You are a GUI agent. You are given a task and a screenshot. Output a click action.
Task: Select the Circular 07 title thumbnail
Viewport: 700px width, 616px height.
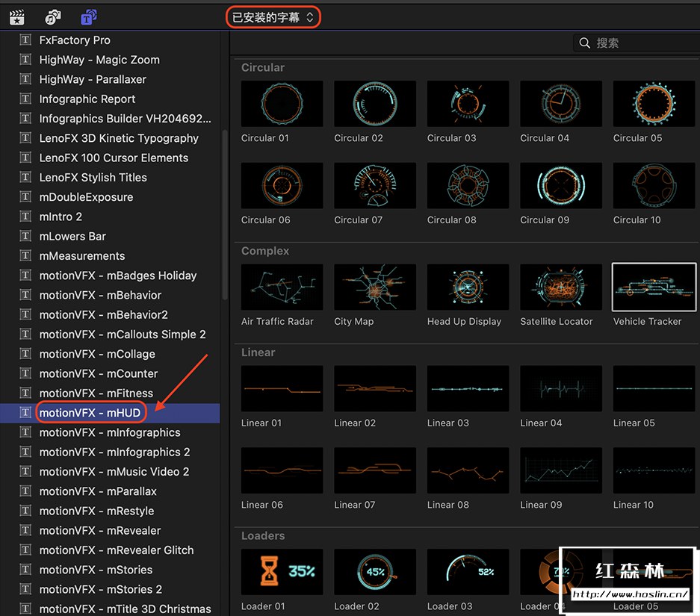click(x=375, y=186)
